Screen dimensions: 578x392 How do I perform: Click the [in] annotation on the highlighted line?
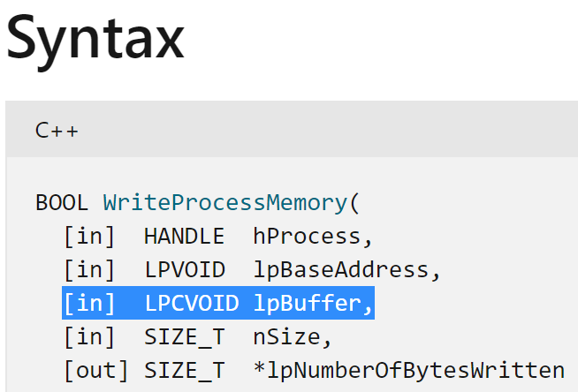point(89,304)
